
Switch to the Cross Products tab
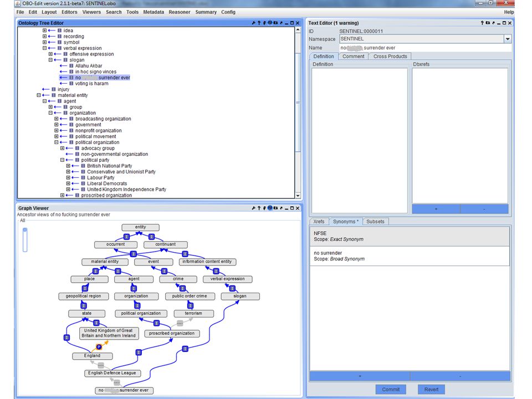click(390, 57)
